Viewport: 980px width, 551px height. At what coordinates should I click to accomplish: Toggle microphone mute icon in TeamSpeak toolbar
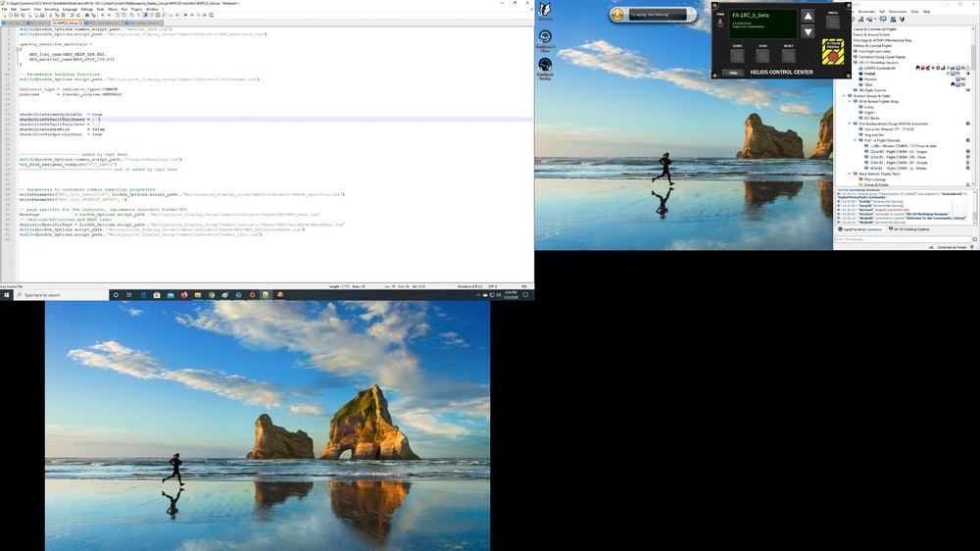click(x=861, y=20)
